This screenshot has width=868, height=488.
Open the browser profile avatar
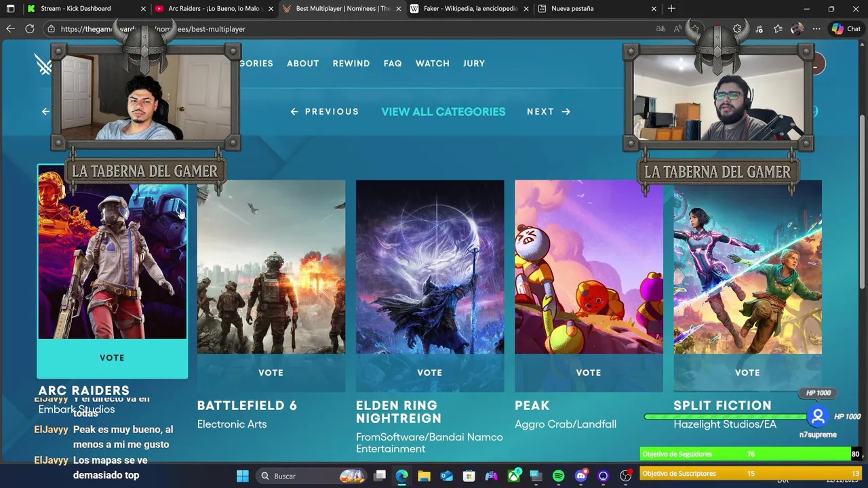tap(797, 28)
